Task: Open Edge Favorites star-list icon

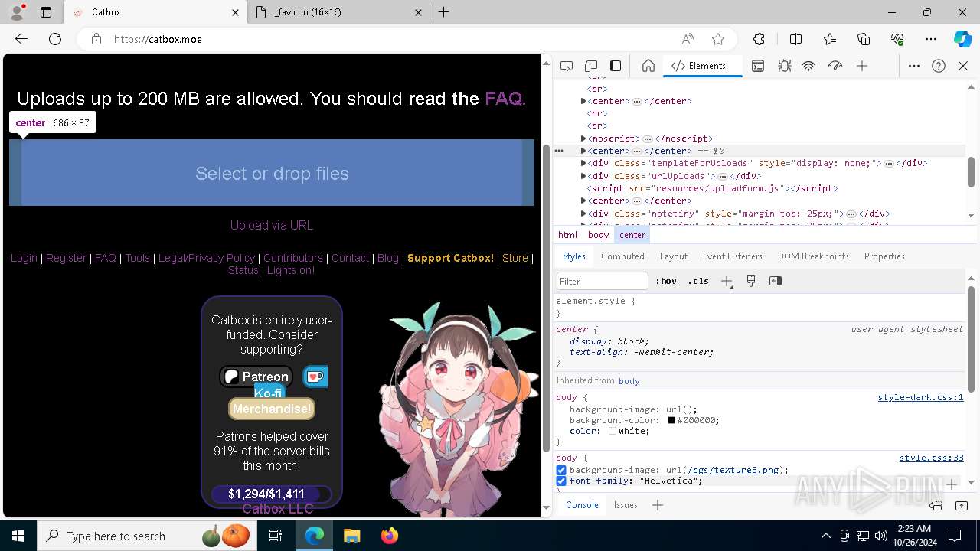Action: (830, 39)
